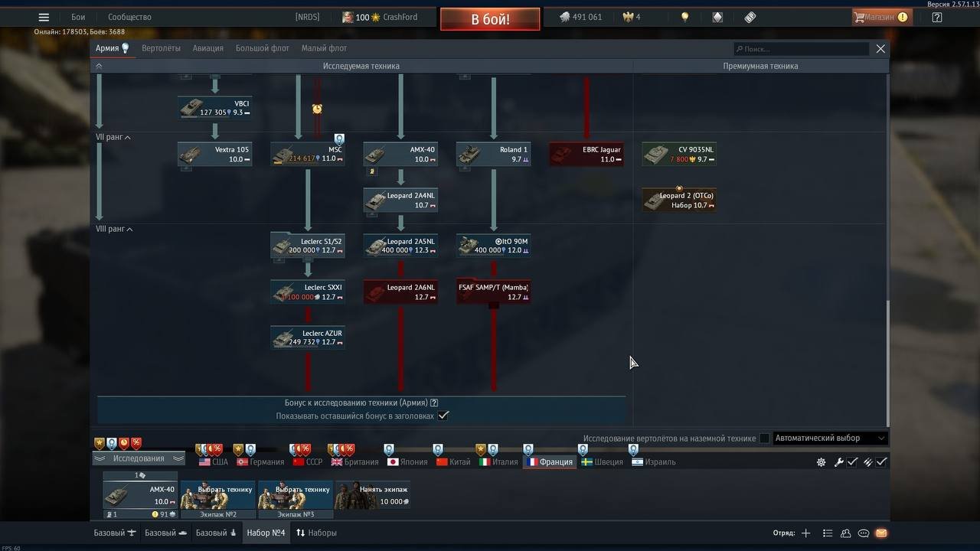Select the first Базовый aircraft preset
Screen dimensions: 980x551
116,533
